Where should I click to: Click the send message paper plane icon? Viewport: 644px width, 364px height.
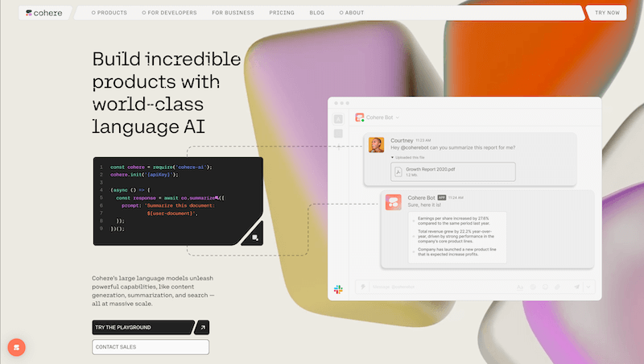(576, 287)
